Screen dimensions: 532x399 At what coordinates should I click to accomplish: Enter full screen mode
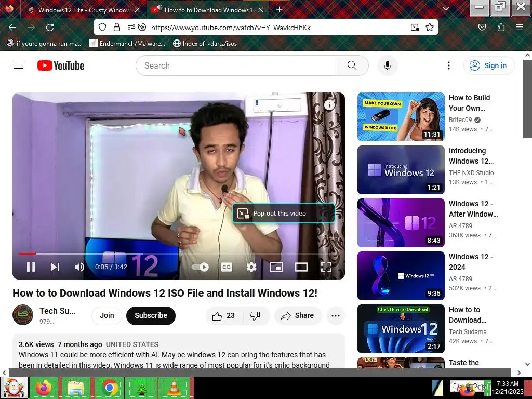[326, 267]
